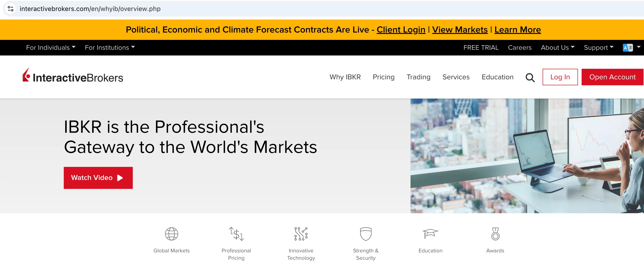Expand the Support dropdown
Viewport: 644px width, 265px height.
(x=599, y=47)
